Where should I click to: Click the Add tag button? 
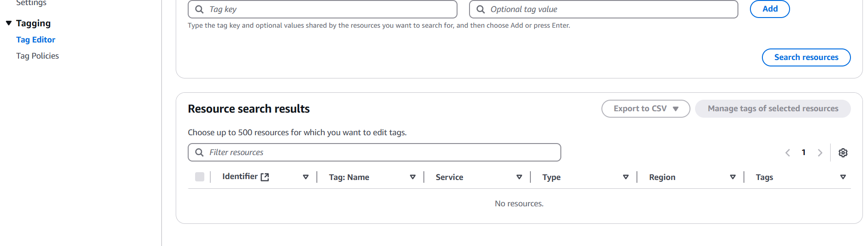click(770, 9)
